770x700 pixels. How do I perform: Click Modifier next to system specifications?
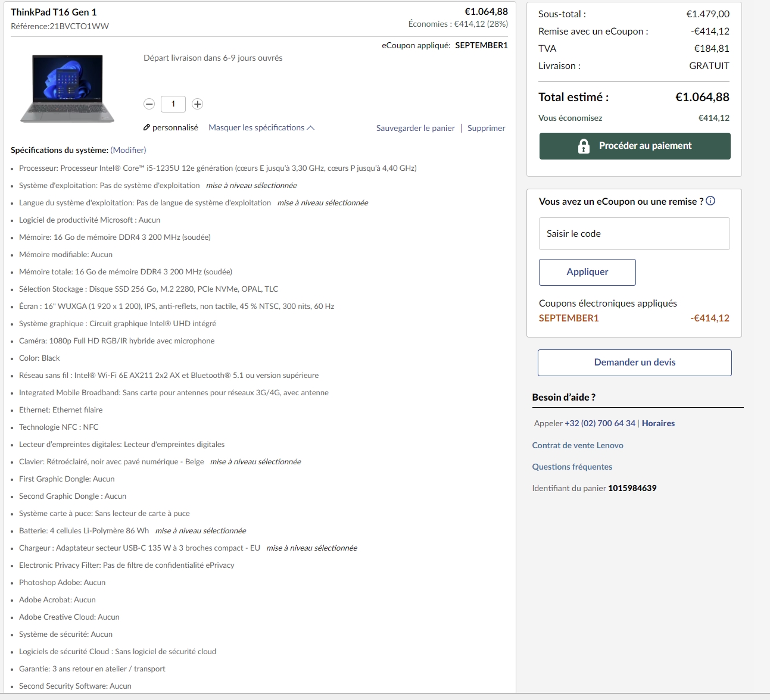(x=128, y=150)
